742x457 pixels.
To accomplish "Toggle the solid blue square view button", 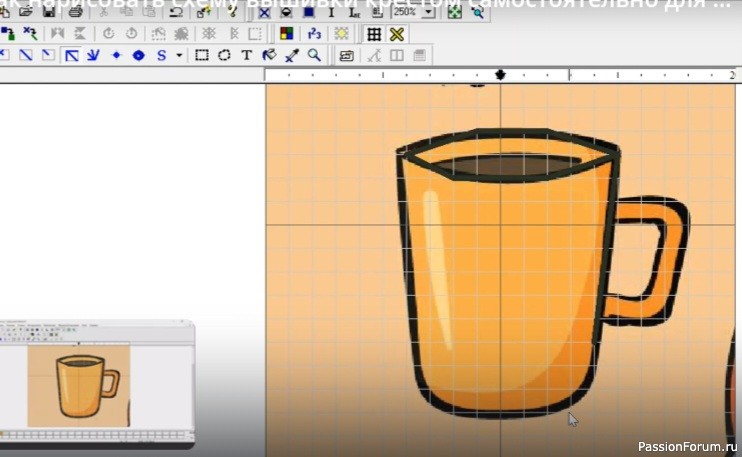I will [x=309, y=13].
